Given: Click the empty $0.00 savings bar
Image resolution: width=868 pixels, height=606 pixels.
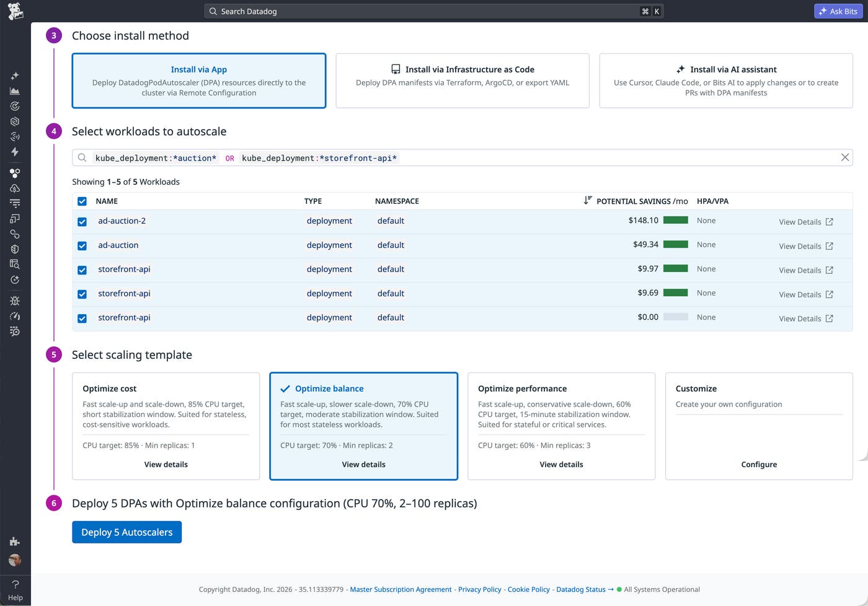Looking at the screenshot, I should click(676, 317).
